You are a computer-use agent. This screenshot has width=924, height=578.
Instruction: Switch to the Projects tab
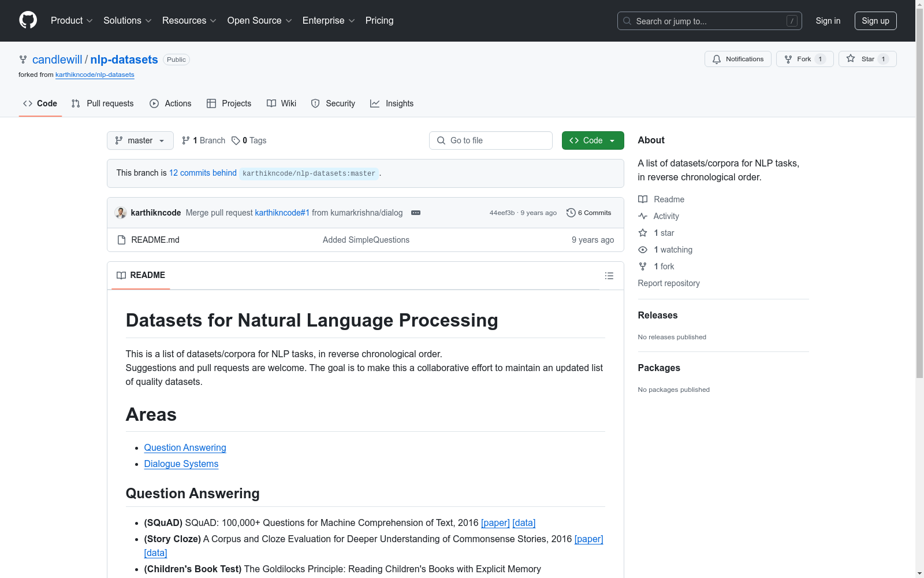229,103
